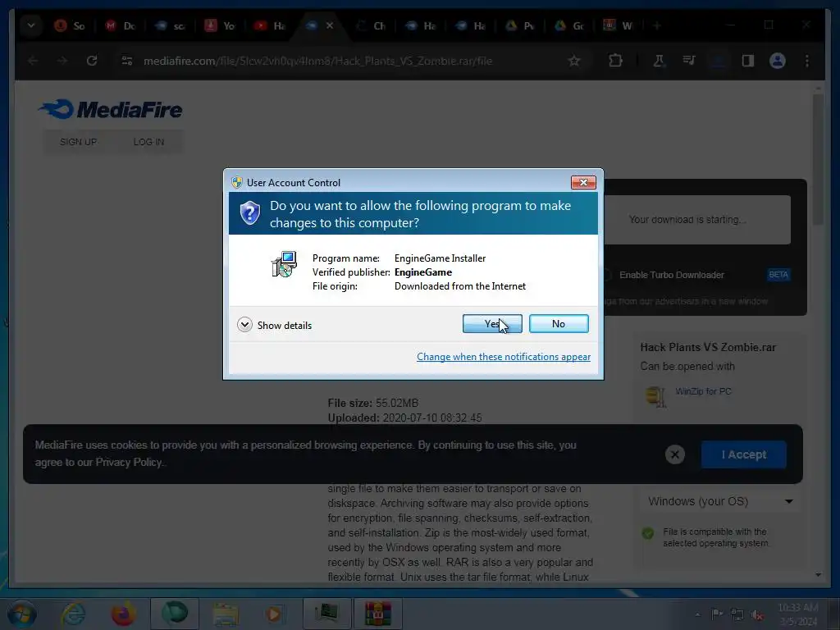Open Chrome profile avatar
The image size is (840, 630).
pyautogui.click(x=778, y=61)
